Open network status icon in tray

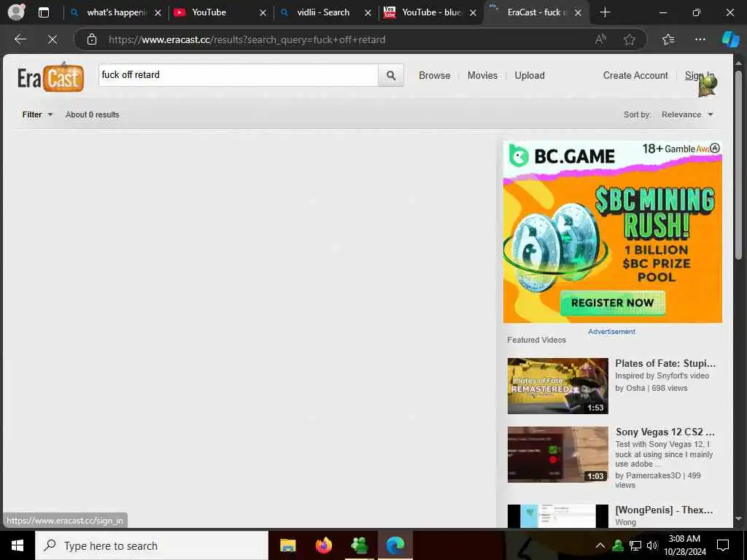coord(635,545)
